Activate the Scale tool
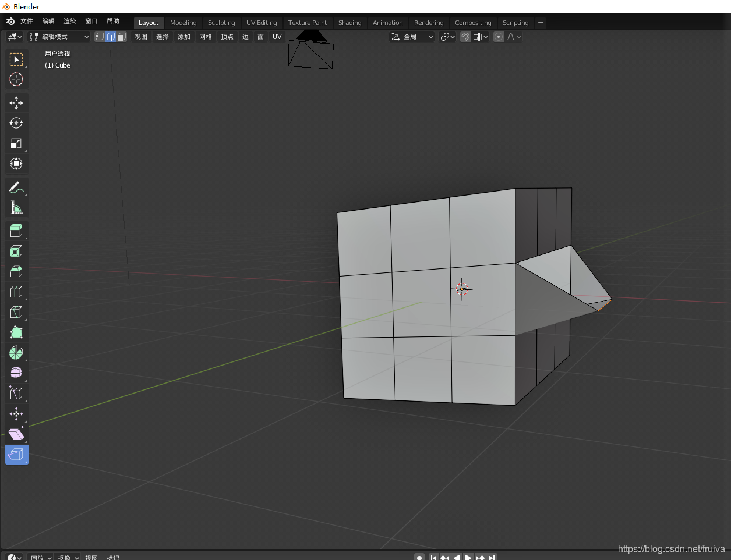Image resolution: width=731 pixels, height=560 pixels. [x=16, y=143]
